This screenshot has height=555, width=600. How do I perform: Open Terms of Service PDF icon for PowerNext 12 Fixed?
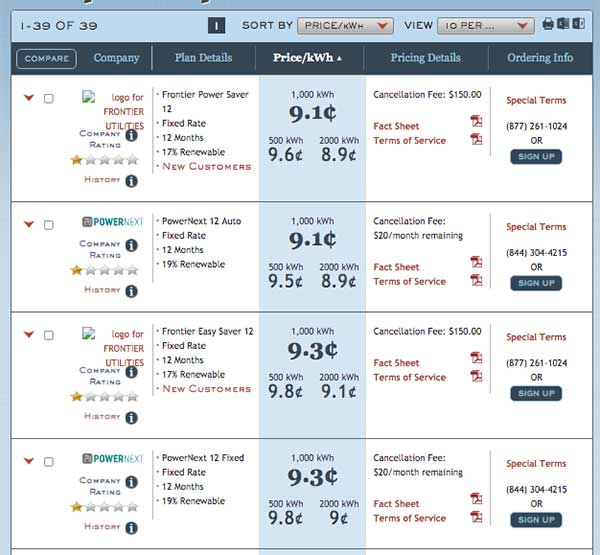coord(476,517)
